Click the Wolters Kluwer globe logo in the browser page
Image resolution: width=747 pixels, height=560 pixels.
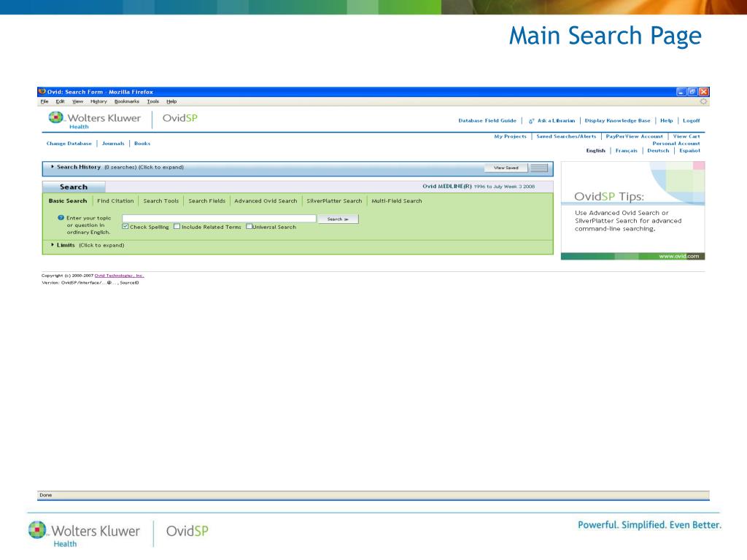(55, 117)
